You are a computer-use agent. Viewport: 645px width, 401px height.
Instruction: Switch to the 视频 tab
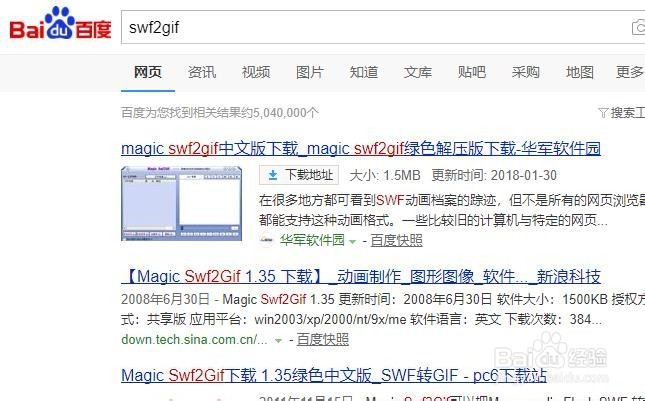(x=256, y=72)
